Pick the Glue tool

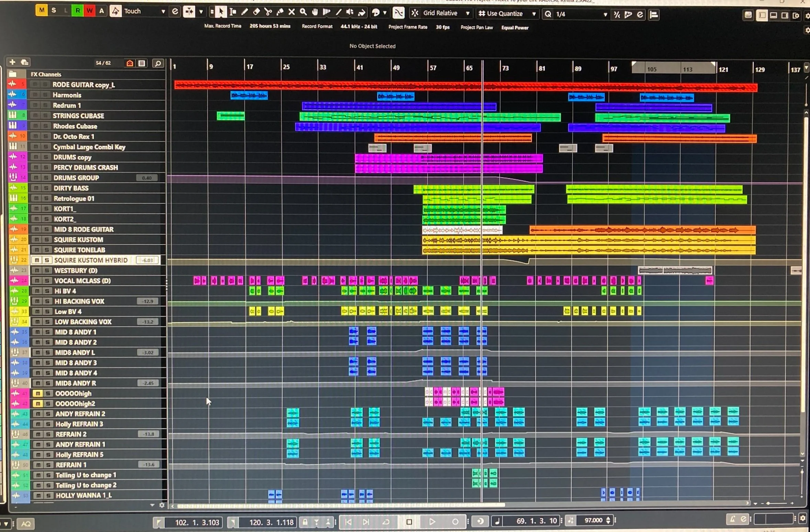pos(280,12)
